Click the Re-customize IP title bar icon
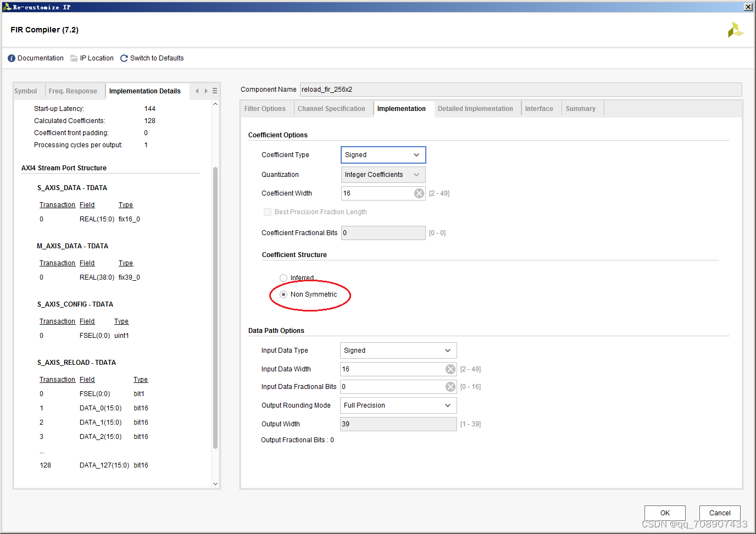 [x=7, y=7]
